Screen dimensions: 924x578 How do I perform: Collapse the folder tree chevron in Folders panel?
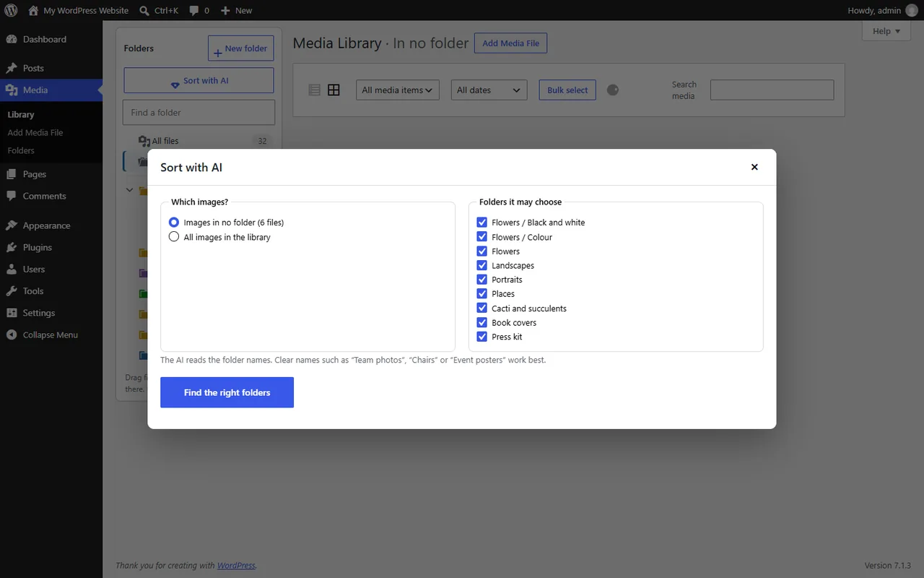point(130,190)
